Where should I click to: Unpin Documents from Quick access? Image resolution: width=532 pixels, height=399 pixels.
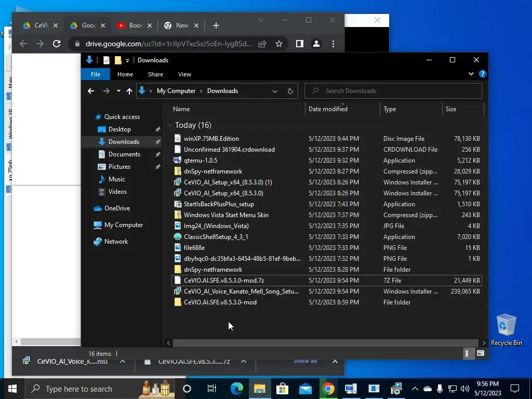(157, 154)
